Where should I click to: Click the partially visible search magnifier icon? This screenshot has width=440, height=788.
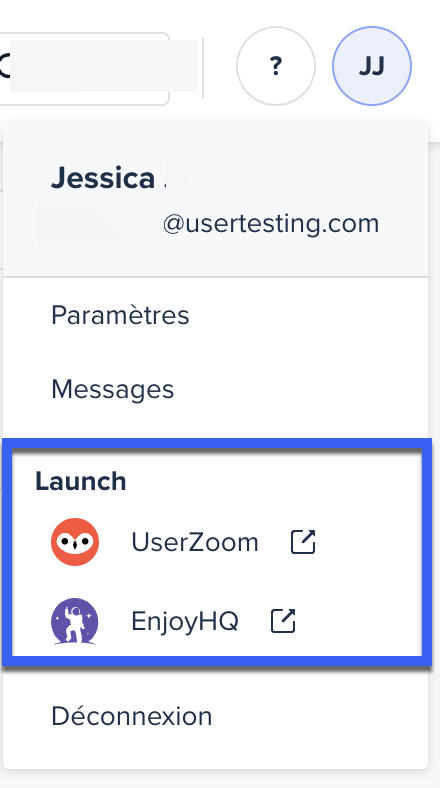pyautogui.click(x=5, y=66)
